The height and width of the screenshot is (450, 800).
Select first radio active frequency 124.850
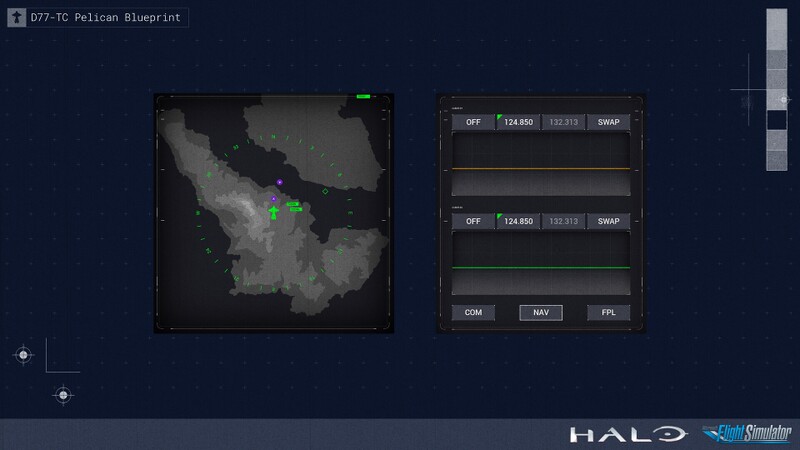click(518, 122)
